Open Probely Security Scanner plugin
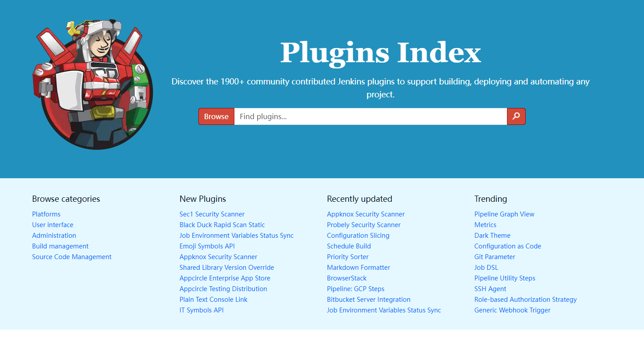Screen dimensions: 644x360 tap(364, 225)
